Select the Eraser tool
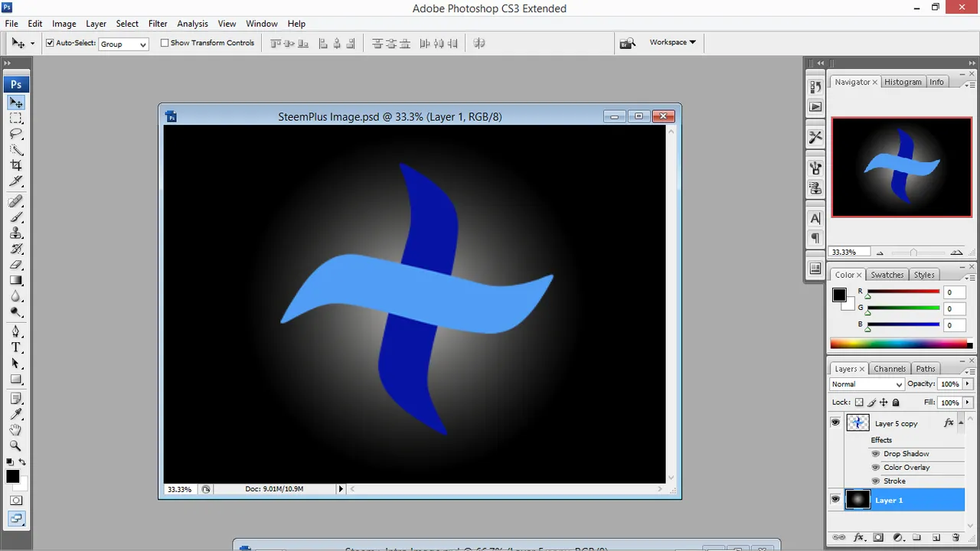The height and width of the screenshot is (551, 980). (16, 265)
